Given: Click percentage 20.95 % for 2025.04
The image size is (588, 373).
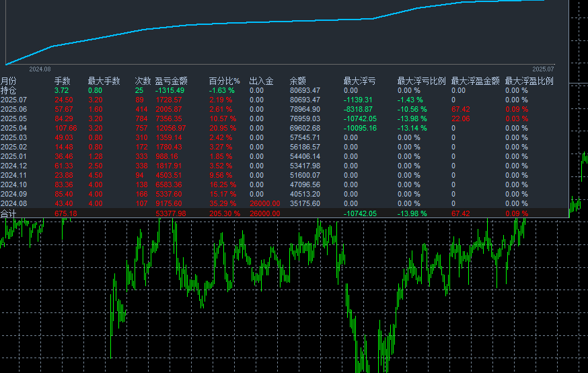Looking at the screenshot, I should pyautogui.click(x=223, y=129).
